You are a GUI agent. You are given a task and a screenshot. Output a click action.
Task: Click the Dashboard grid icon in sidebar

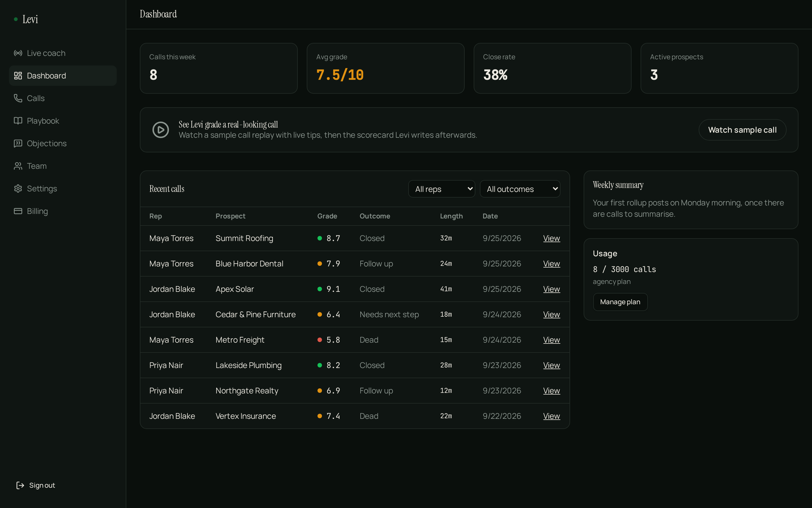pyautogui.click(x=18, y=76)
